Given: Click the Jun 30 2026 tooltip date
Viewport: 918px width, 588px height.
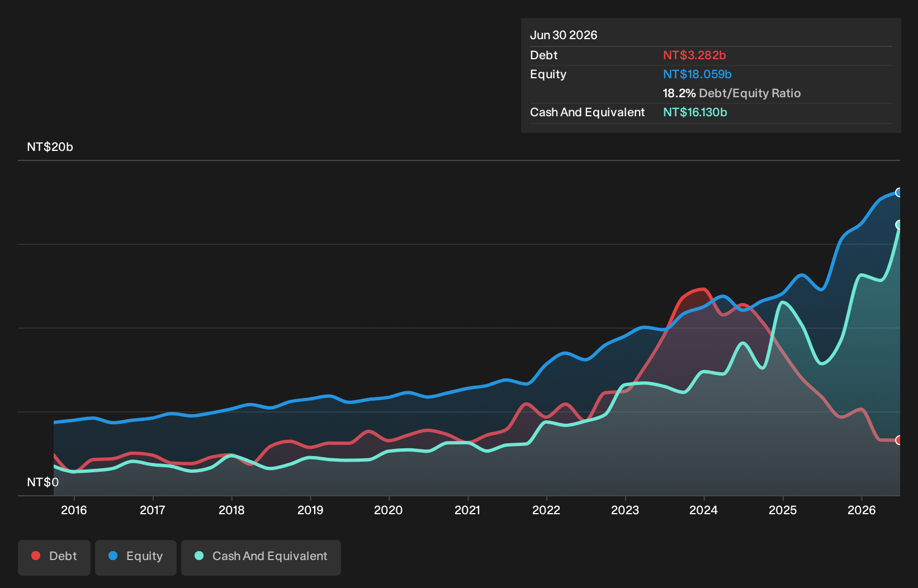Looking at the screenshot, I should point(564,35).
